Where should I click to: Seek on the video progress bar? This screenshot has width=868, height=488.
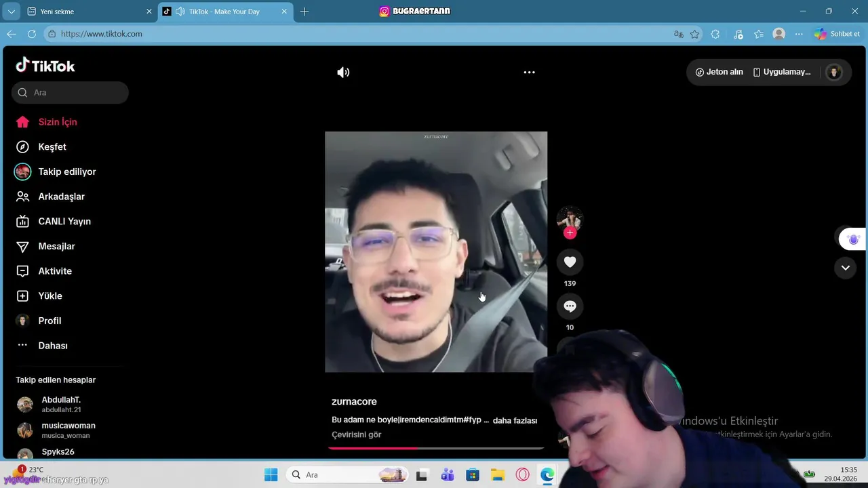click(x=436, y=448)
